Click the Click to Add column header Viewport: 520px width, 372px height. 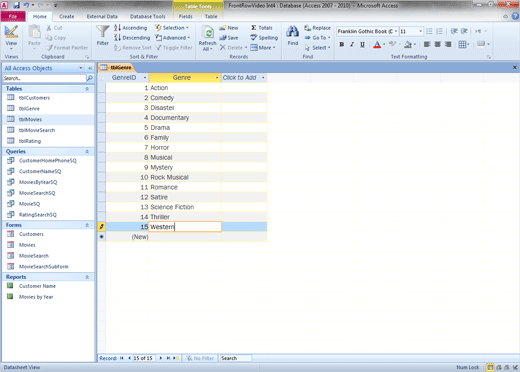(244, 78)
